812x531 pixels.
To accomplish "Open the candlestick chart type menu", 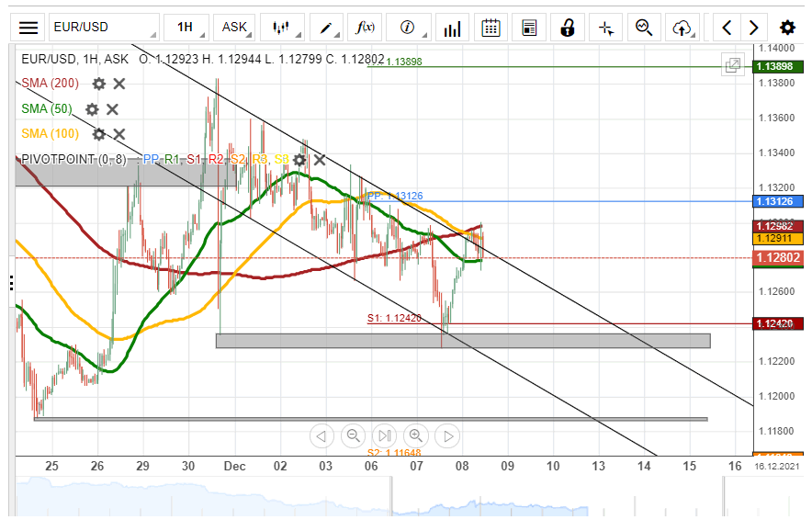I will click(281, 28).
